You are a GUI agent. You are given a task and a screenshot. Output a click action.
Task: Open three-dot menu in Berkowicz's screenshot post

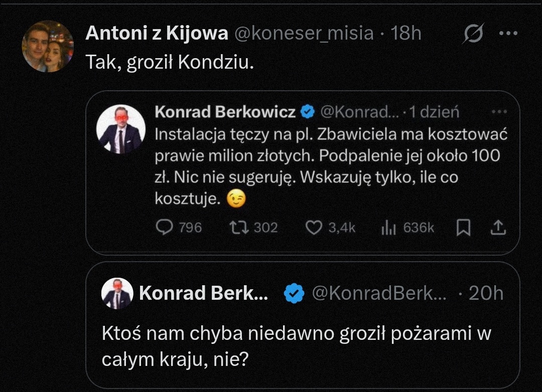click(x=499, y=112)
